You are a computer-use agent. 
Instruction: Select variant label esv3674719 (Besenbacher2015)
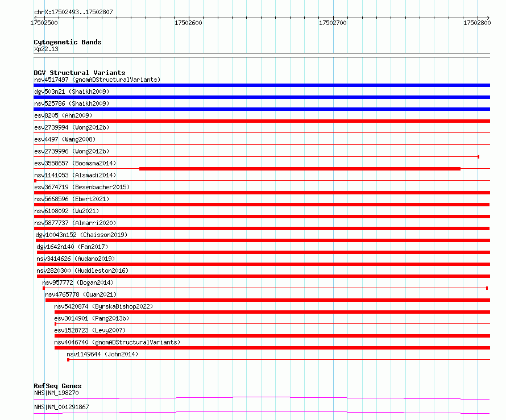82,187
